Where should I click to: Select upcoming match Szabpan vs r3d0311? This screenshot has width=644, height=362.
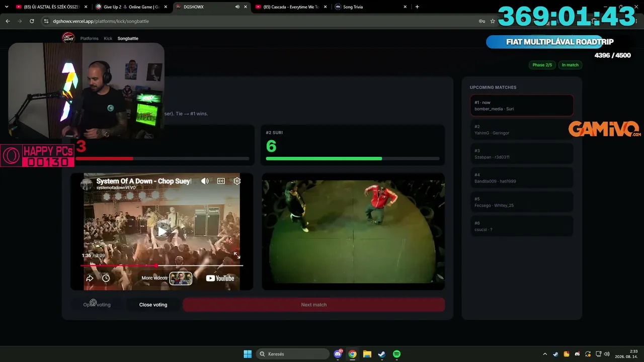[x=522, y=154]
